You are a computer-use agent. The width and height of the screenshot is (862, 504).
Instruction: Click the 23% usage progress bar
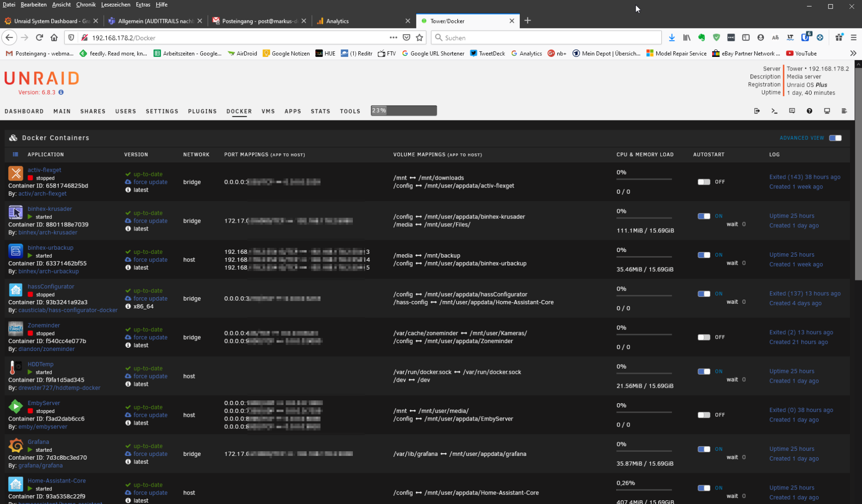click(x=403, y=111)
